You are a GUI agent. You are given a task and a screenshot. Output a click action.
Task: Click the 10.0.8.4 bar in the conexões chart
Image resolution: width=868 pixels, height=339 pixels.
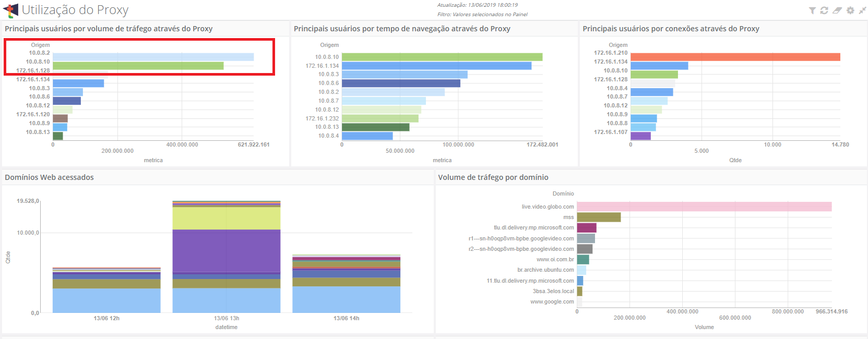coord(652,92)
